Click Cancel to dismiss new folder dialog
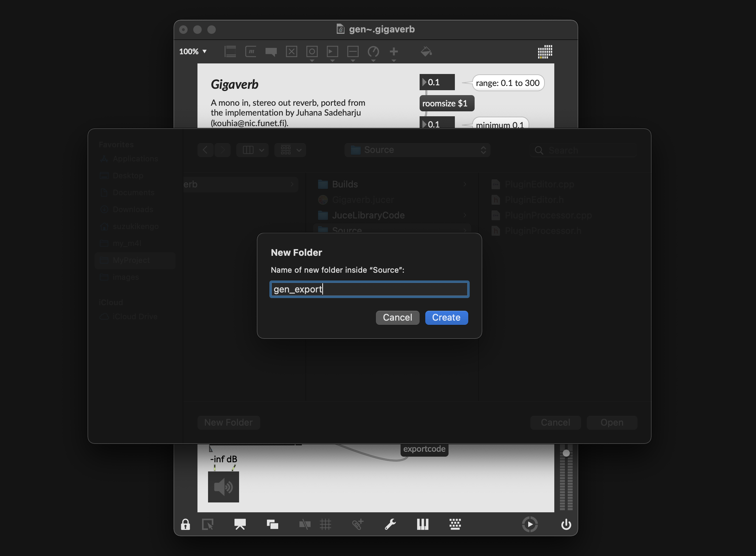The image size is (756, 556). point(397,317)
